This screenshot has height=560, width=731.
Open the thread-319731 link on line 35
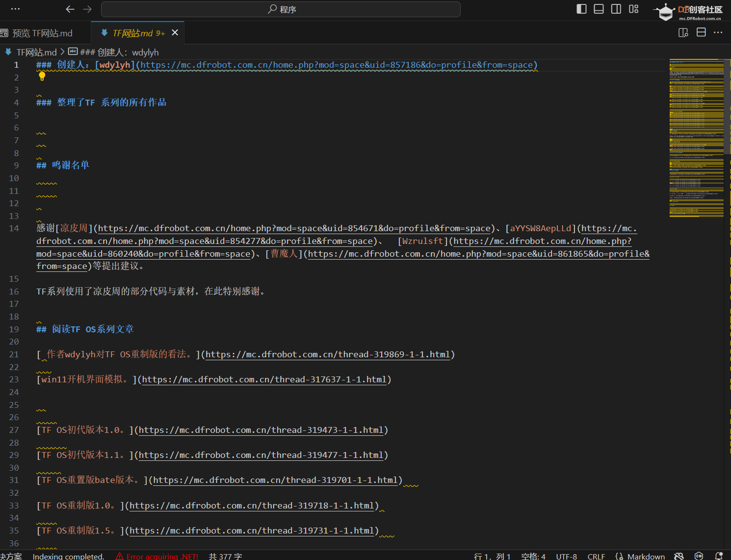click(x=252, y=531)
